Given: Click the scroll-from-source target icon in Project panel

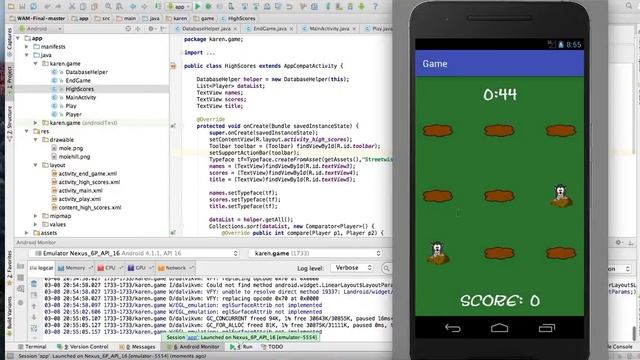Looking at the screenshot, I should 128,29.
